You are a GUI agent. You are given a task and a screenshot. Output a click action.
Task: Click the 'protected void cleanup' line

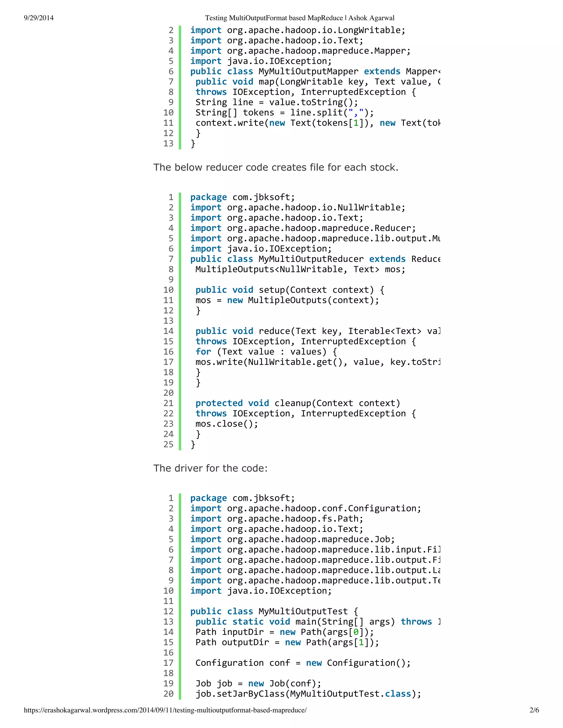point(297,403)
